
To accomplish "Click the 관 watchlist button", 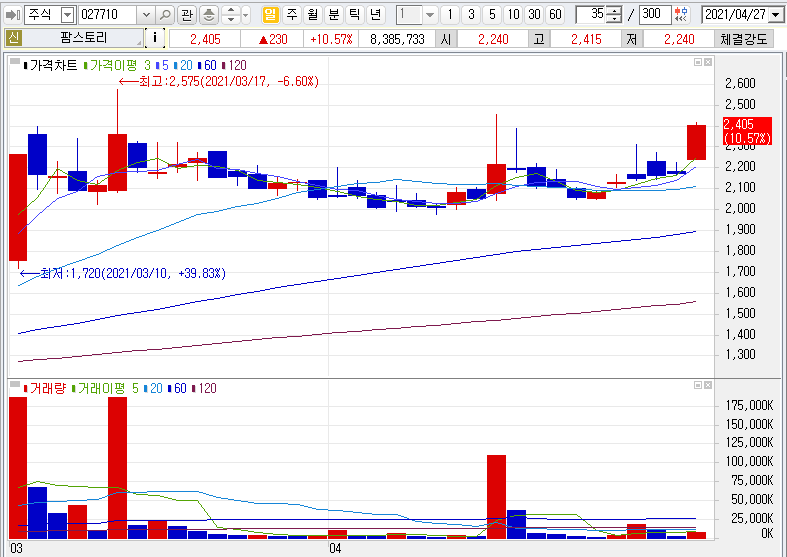I will (x=187, y=15).
